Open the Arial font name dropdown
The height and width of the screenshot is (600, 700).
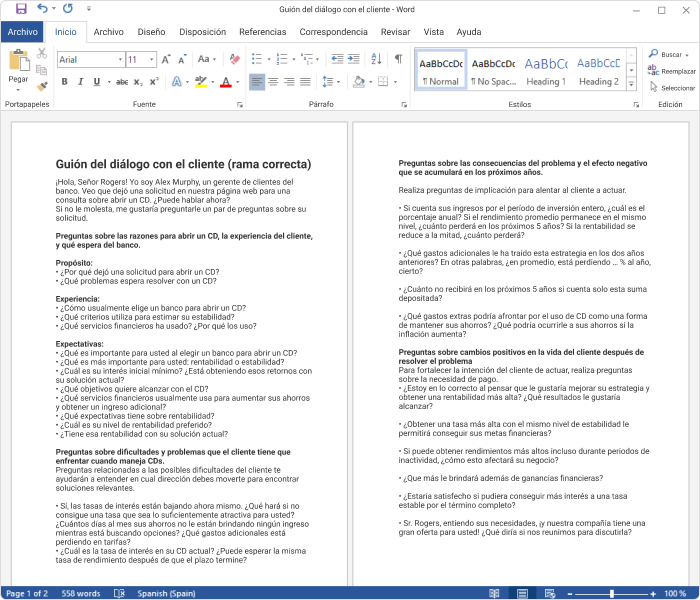point(119,60)
